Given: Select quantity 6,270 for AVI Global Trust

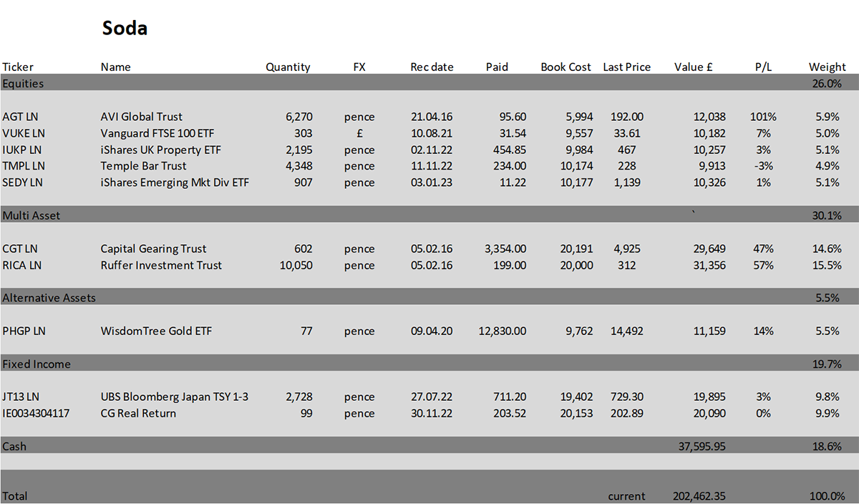Looking at the screenshot, I should tap(299, 117).
